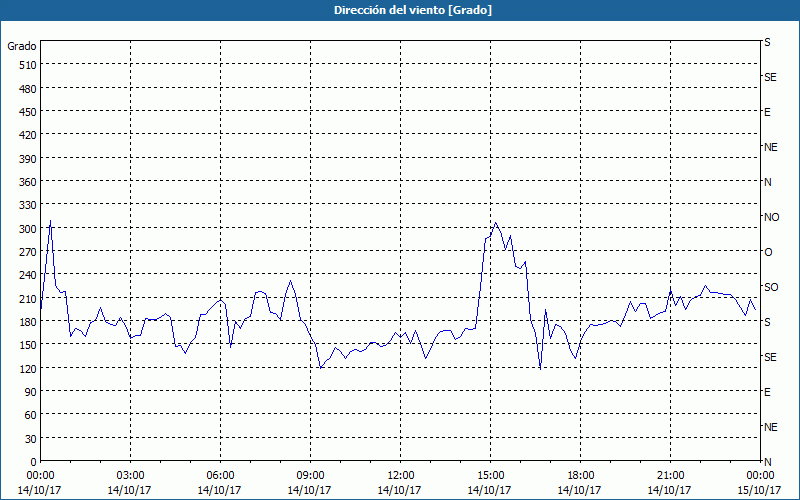Select the 480 value on the left axis
The height and width of the screenshot is (500, 800).
click(x=28, y=89)
